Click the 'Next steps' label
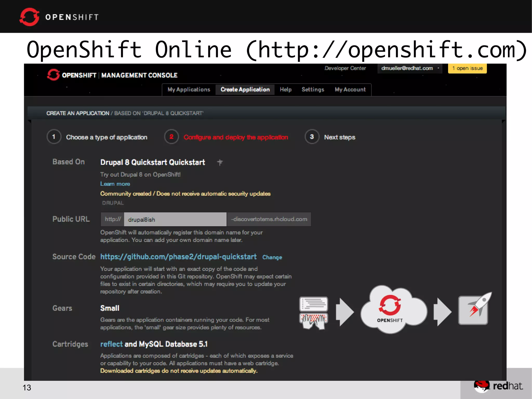532x399 pixels. point(340,137)
